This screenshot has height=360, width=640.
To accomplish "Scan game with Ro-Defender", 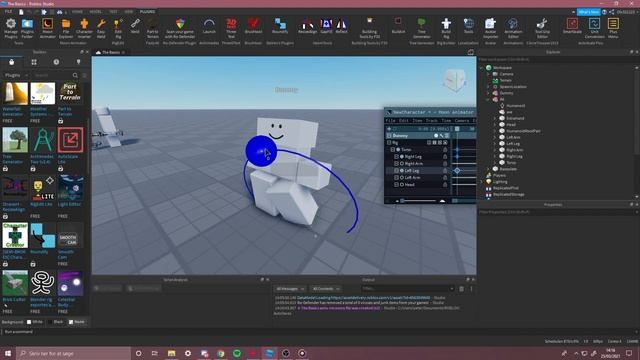I will pyautogui.click(x=180, y=28).
